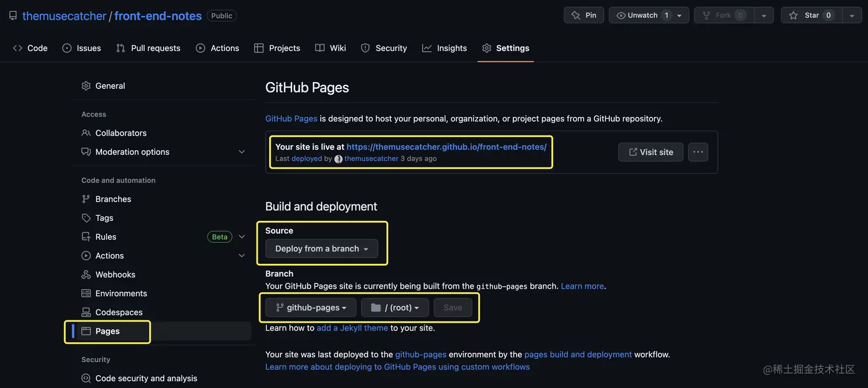The width and height of the screenshot is (868, 388).
Task: Switch to the Issues tab
Action: click(x=82, y=48)
